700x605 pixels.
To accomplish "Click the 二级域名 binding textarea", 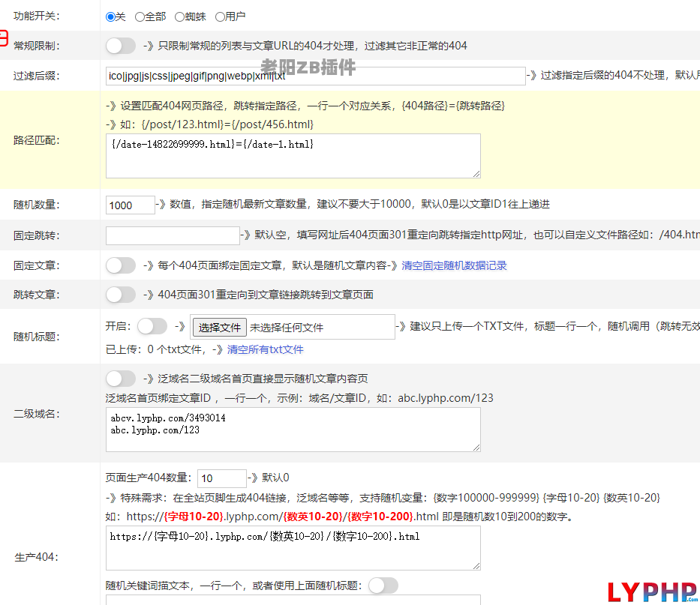I will pyautogui.click(x=293, y=430).
